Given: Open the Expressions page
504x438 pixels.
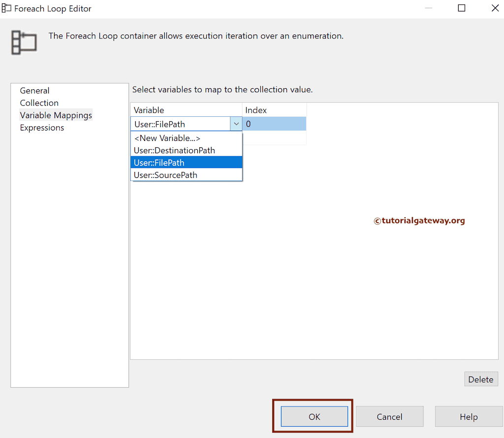Looking at the screenshot, I should point(42,128).
